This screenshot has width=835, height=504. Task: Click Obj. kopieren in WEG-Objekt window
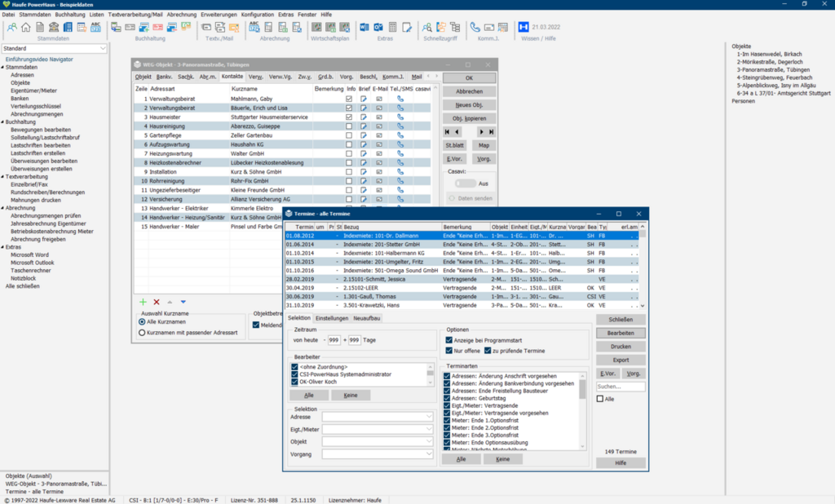tap(469, 118)
